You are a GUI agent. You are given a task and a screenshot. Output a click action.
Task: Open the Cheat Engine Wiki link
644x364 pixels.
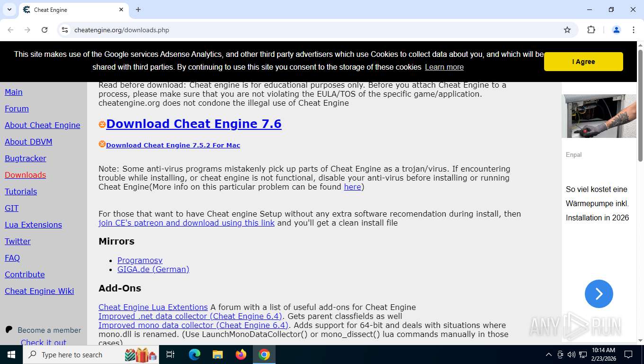coord(39,291)
